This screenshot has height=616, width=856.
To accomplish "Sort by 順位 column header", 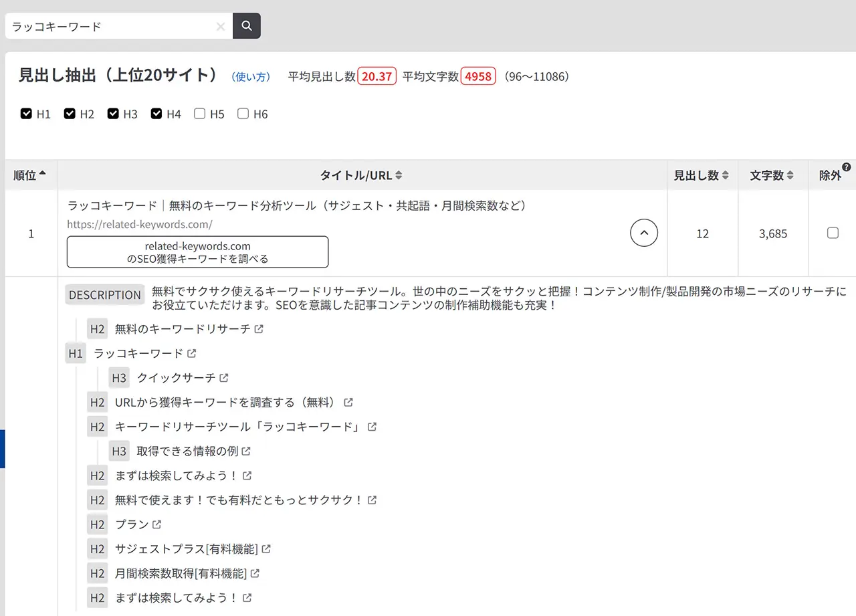I will [x=30, y=175].
